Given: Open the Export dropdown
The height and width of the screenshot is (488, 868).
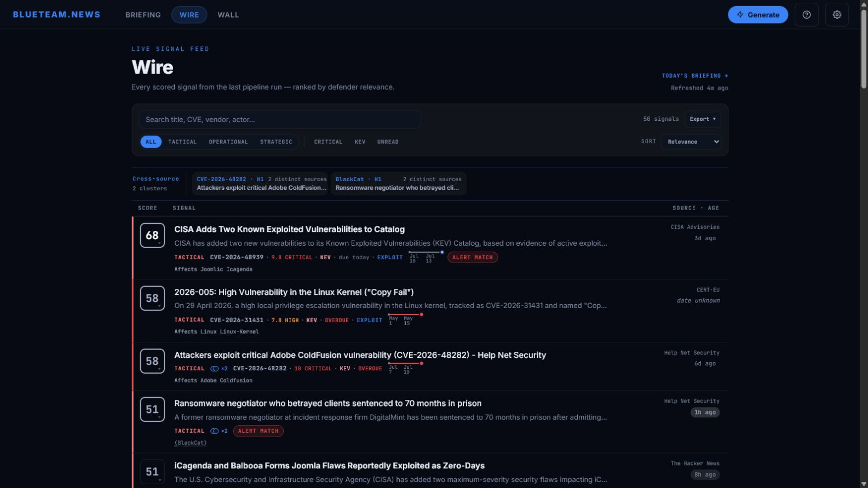Looking at the screenshot, I should coord(703,119).
